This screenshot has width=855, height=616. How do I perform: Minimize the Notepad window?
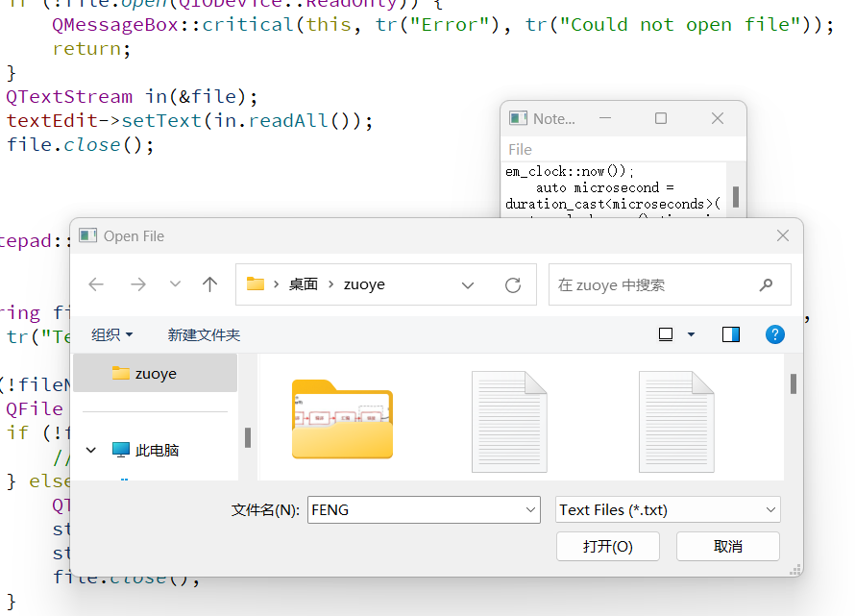605,118
